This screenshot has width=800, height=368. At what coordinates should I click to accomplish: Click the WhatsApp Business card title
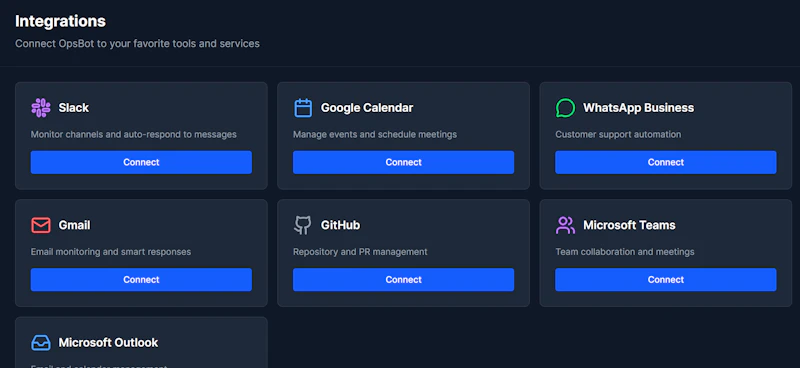coord(638,108)
